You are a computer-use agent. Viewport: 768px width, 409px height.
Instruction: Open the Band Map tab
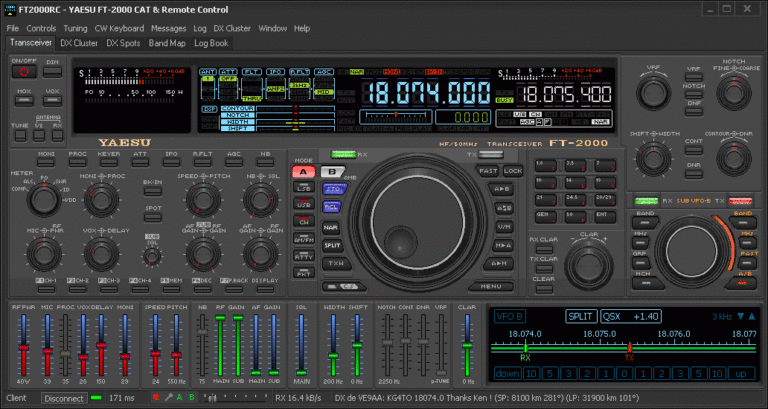(x=167, y=43)
